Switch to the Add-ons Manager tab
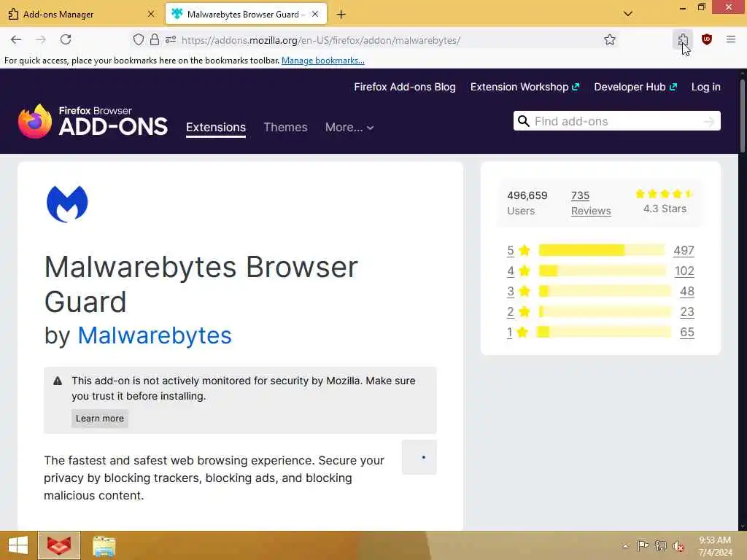 click(81, 15)
